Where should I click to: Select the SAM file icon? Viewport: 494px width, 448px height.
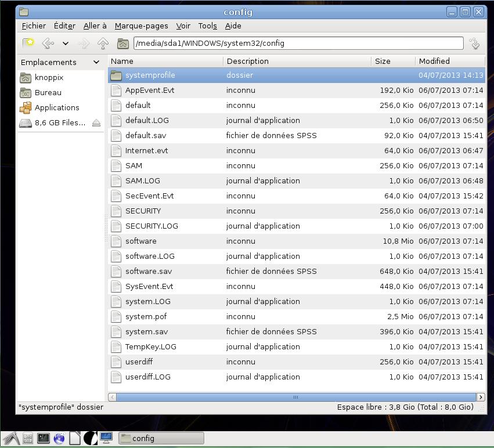point(116,166)
